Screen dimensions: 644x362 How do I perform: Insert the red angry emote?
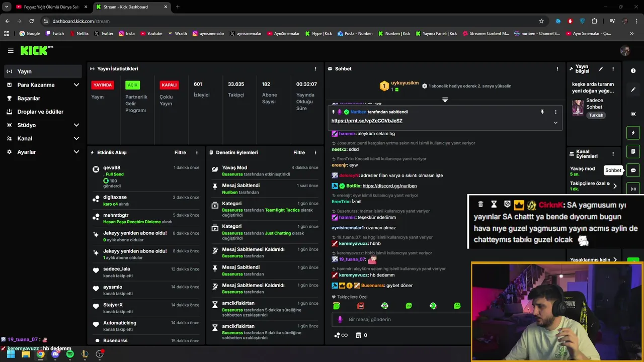[360, 306]
